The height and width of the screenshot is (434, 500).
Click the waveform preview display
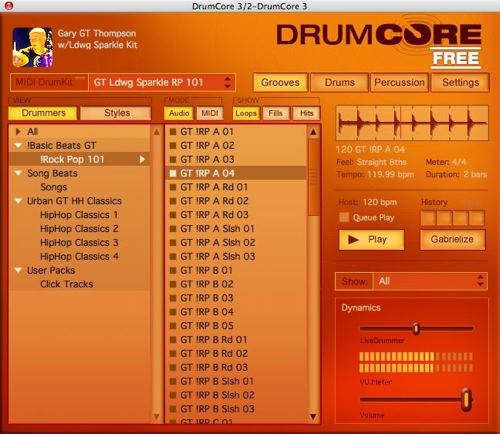(x=412, y=123)
